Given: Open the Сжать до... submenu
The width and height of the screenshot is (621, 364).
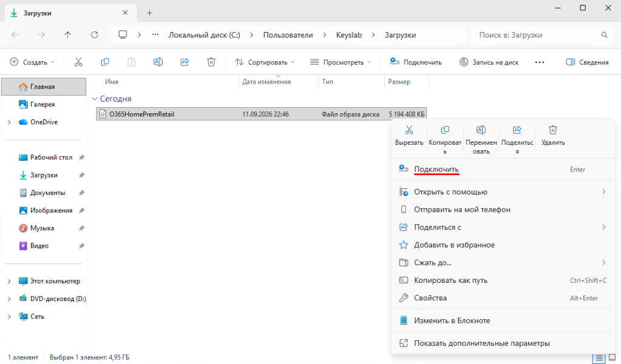Looking at the screenshot, I should [503, 263].
